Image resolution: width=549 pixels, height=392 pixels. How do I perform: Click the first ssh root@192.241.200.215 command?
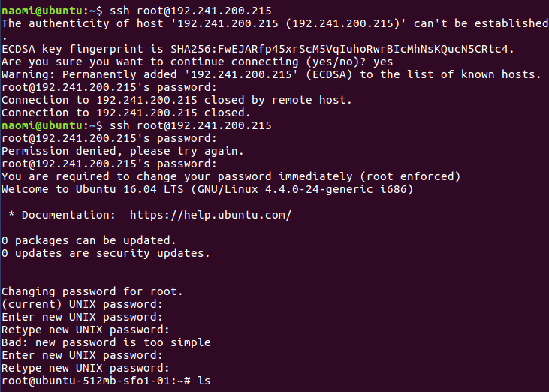[x=191, y=11]
